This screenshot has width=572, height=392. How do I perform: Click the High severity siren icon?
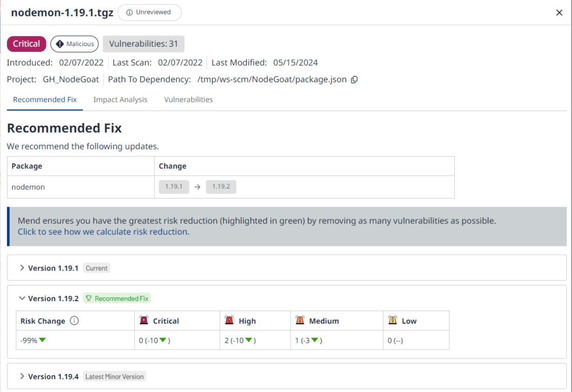[229, 320]
